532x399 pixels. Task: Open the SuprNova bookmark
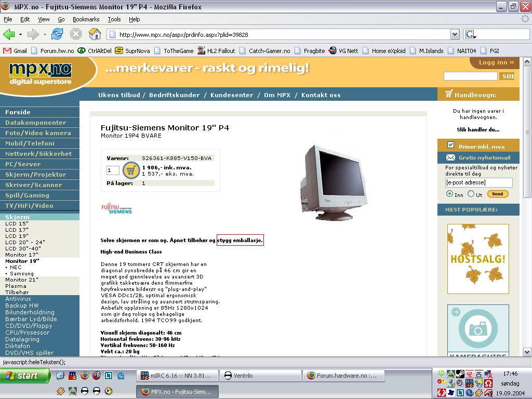point(132,51)
